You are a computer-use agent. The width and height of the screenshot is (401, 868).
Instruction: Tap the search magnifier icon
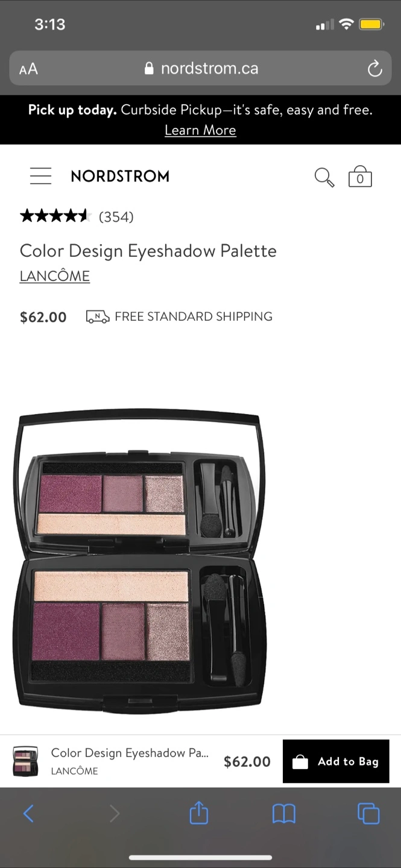tap(324, 177)
